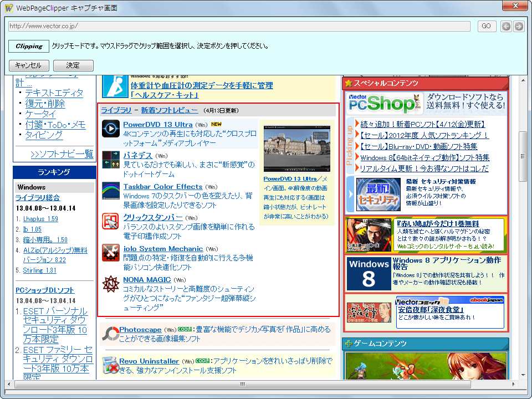
Task: Click the scroll right arrow
Action: [513, 384]
